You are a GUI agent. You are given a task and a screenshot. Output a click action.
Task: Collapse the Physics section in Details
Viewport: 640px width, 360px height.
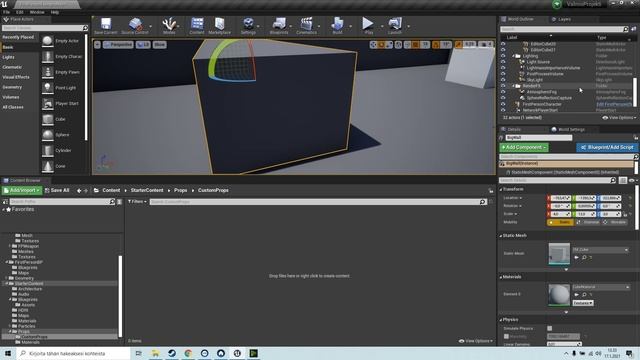tap(501, 320)
